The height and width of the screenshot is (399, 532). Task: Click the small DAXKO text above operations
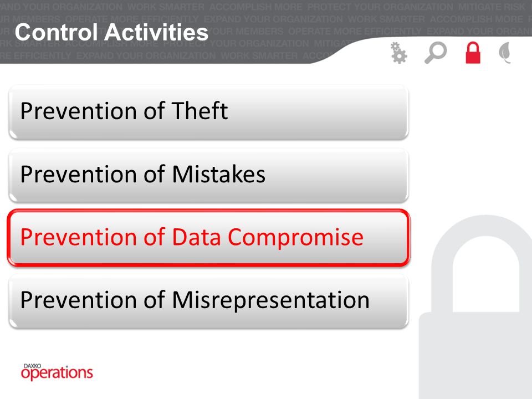coord(32,366)
